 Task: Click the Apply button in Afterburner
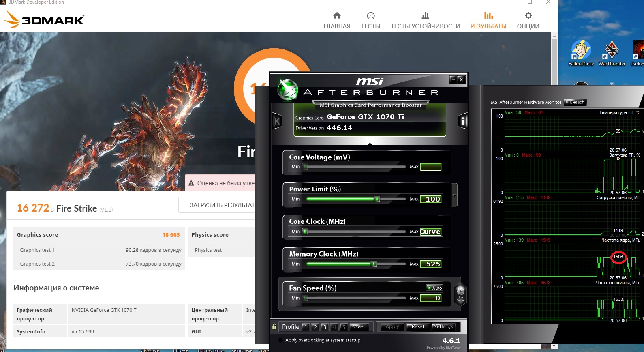[392, 327]
